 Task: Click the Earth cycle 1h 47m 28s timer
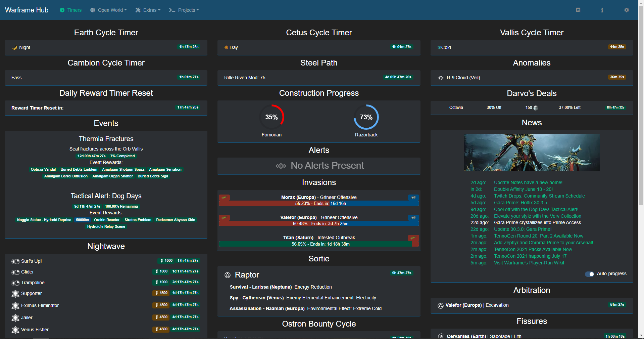189,47
